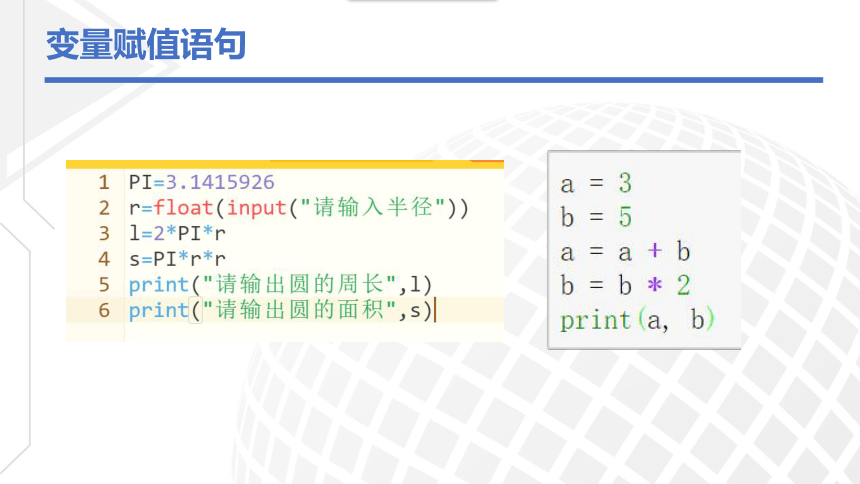Click line number 5 in editor gutter

pos(104,284)
